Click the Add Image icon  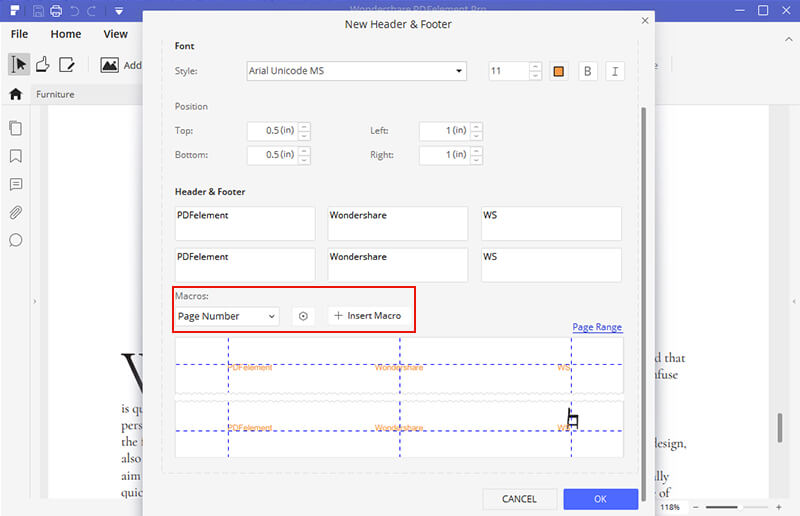[109, 65]
